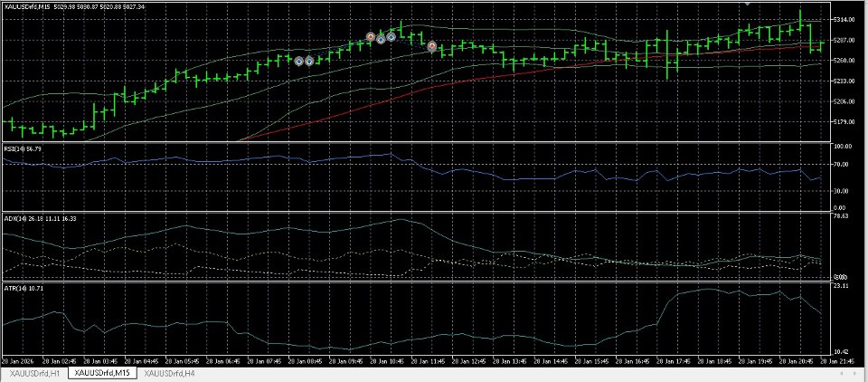Open the XAUUSDrfd,H4 chart tab

click(x=169, y=374)
